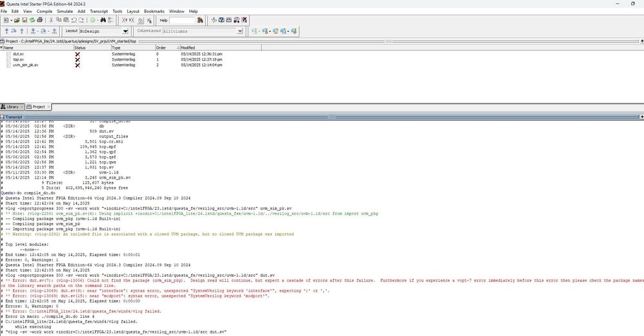Screen dimensions: 644x336
Task: Click the green Reload arrows icon
Action: [32, 20]
